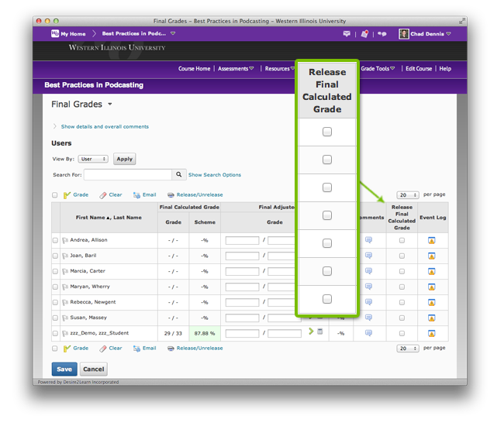Click green transfer arrow in zzz_Demo row

[x=311, y=331]
